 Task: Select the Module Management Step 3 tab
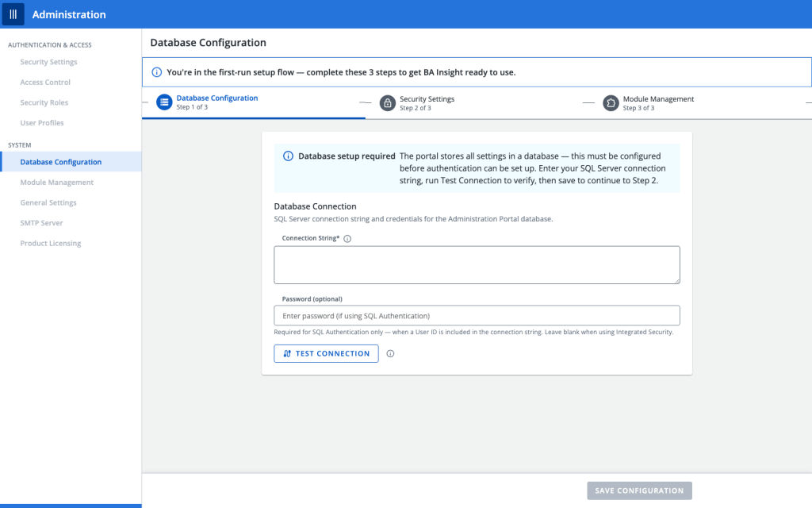(700, 103)
